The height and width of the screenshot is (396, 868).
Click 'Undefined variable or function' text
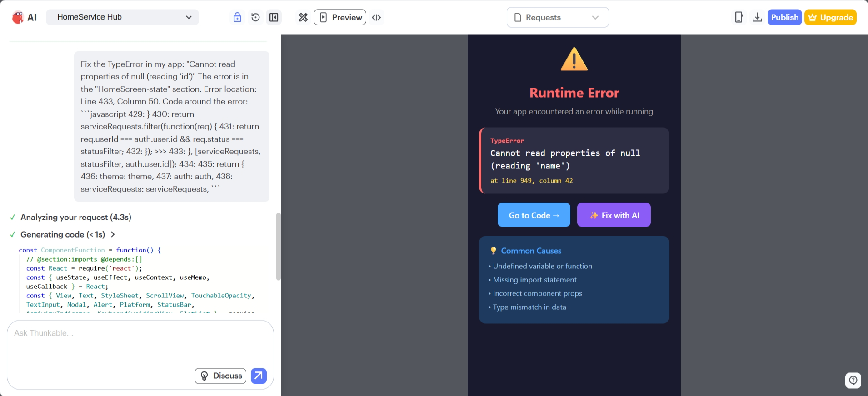[x=543, y=266]
